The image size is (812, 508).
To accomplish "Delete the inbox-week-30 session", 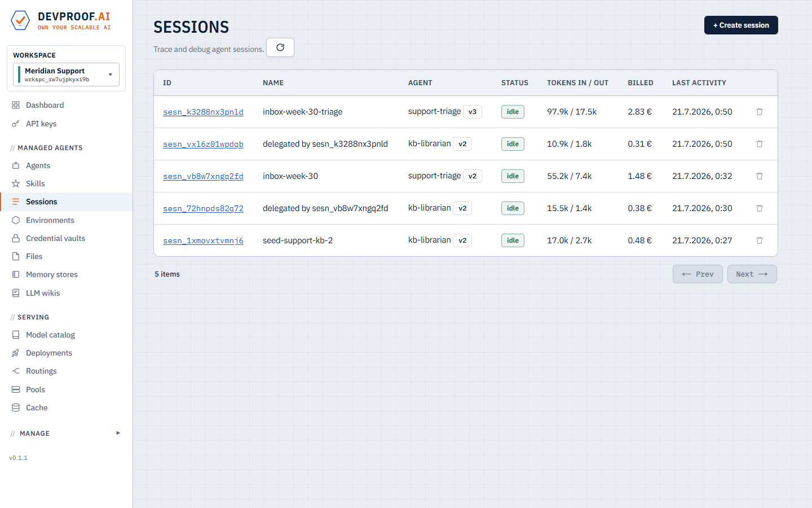I will coord(760,176).
